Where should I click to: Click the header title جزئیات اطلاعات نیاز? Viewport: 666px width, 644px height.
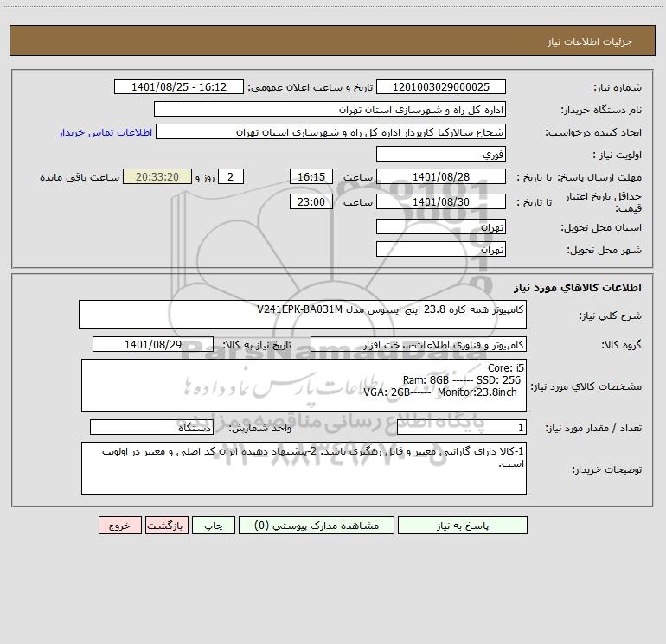(590, 41)
